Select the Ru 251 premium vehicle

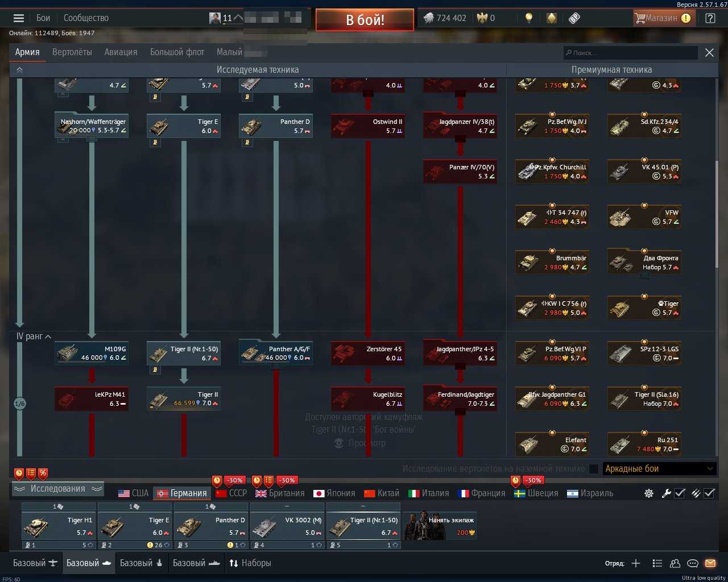tap(644, 444)
